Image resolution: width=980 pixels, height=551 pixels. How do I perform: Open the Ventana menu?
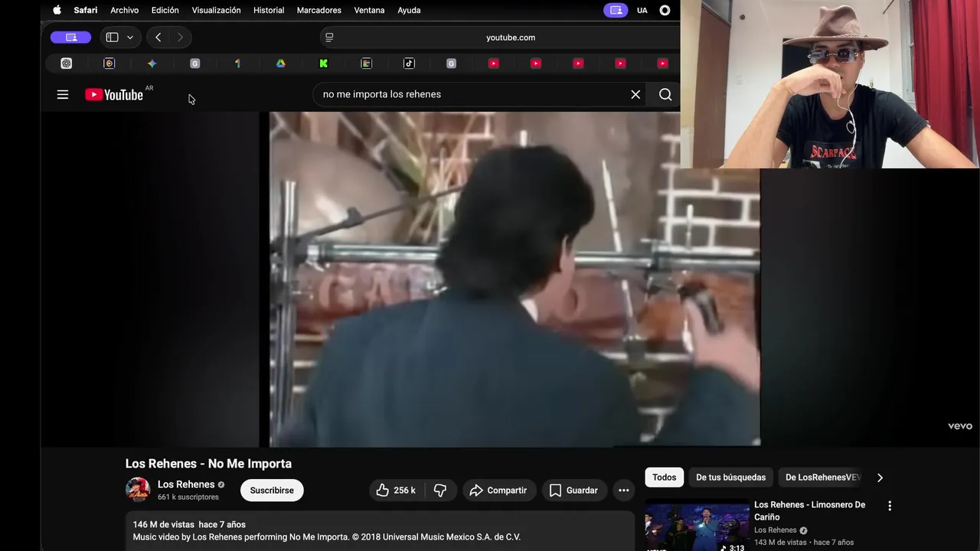369,10
